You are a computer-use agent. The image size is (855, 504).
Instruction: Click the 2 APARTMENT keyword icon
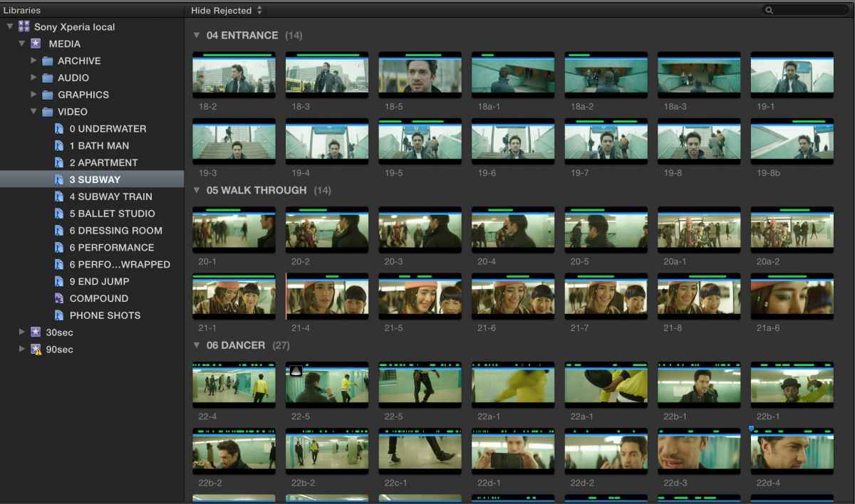point(59,163)
